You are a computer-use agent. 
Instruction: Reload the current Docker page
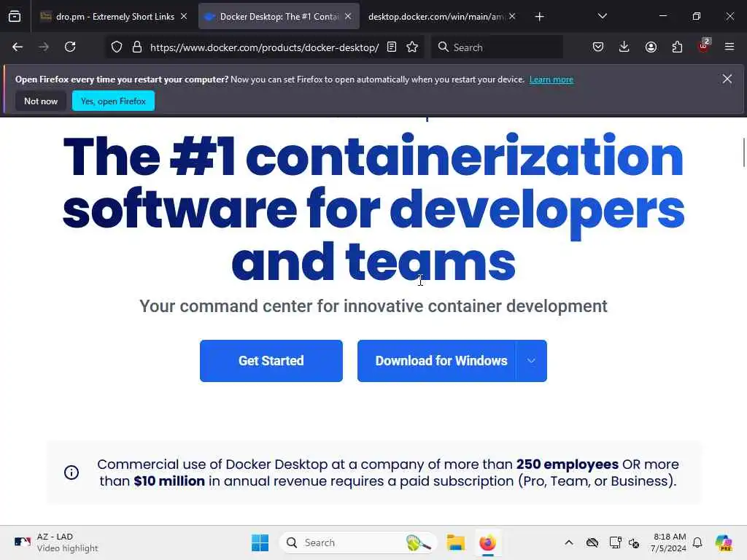point(70,47)
